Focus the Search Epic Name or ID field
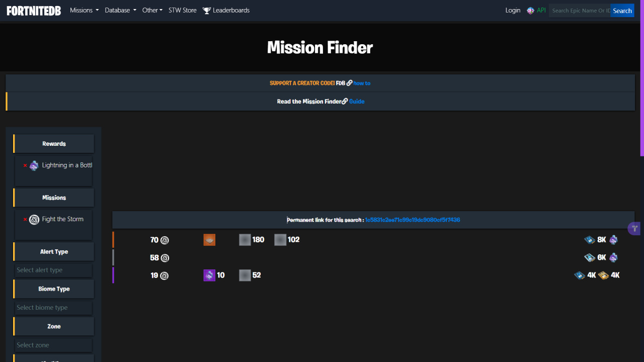The image size is (644, 362). [x=580, y=11]
